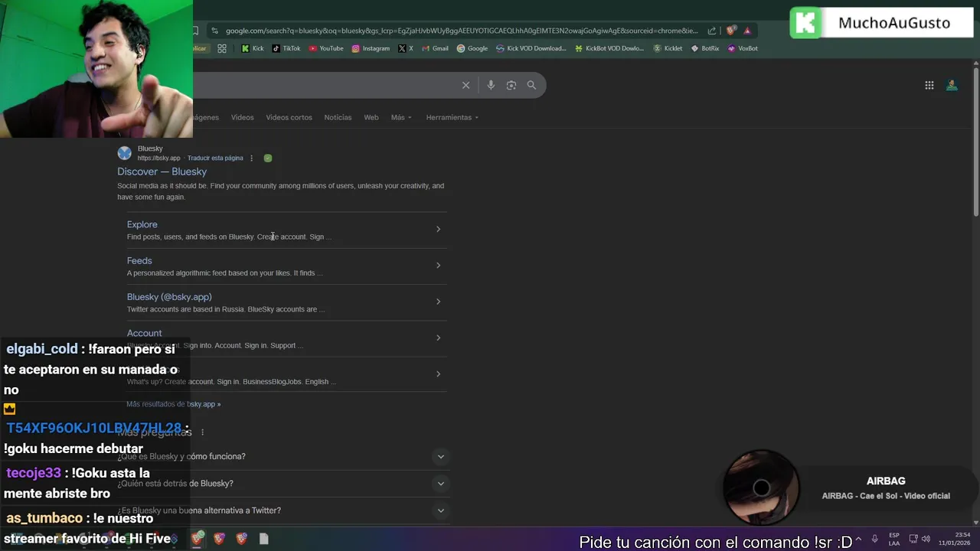Viewport: 980px width, 551px height.
Task: Open the bookmarks apps grid icon
Action: (222, 48)
